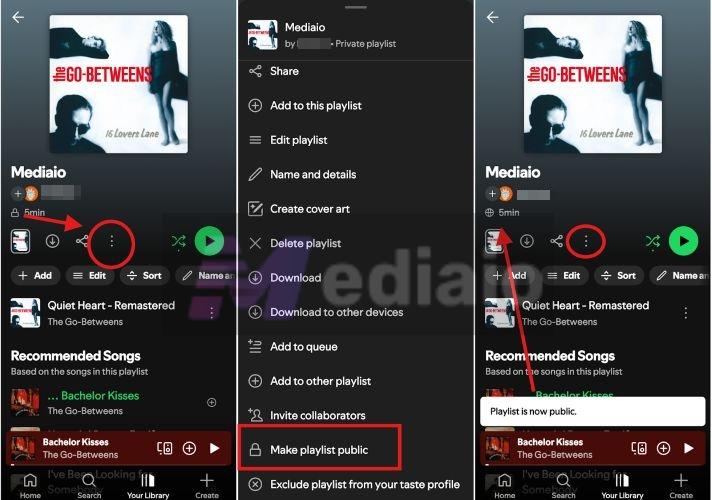Choose Name and details in menu
Viewport: 712px width, 500px height.
click(x=356, y=175)
